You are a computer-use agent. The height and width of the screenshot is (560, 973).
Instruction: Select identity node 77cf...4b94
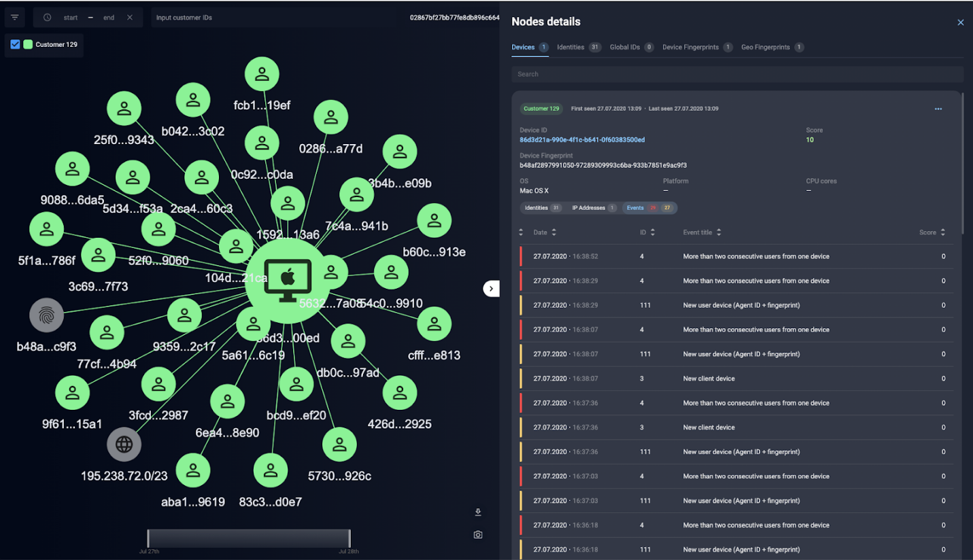click(107, 333)
